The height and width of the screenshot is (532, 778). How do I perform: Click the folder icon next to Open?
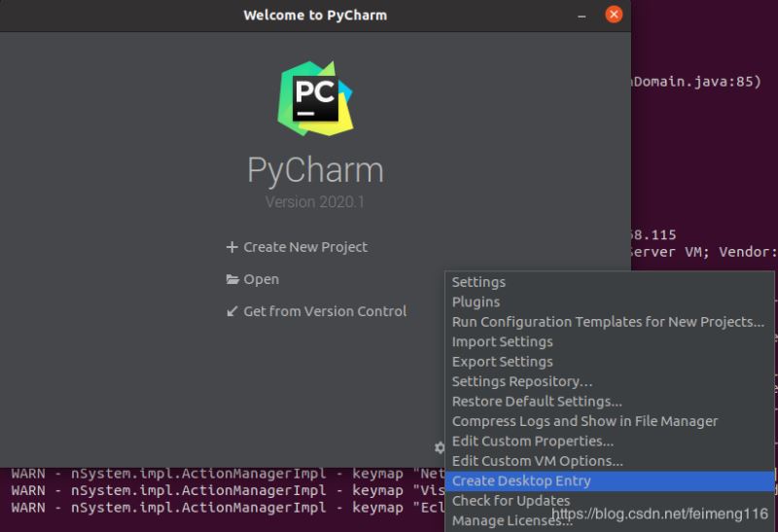(231, 279)
